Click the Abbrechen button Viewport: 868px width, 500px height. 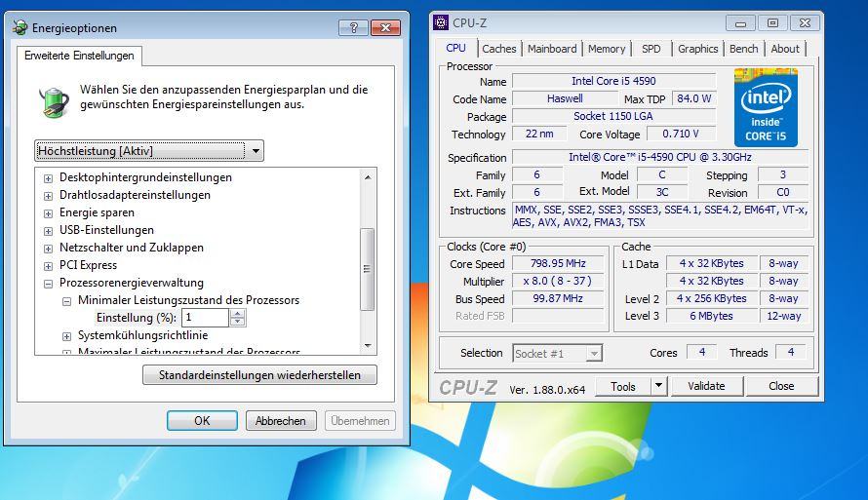coord(281,420)
